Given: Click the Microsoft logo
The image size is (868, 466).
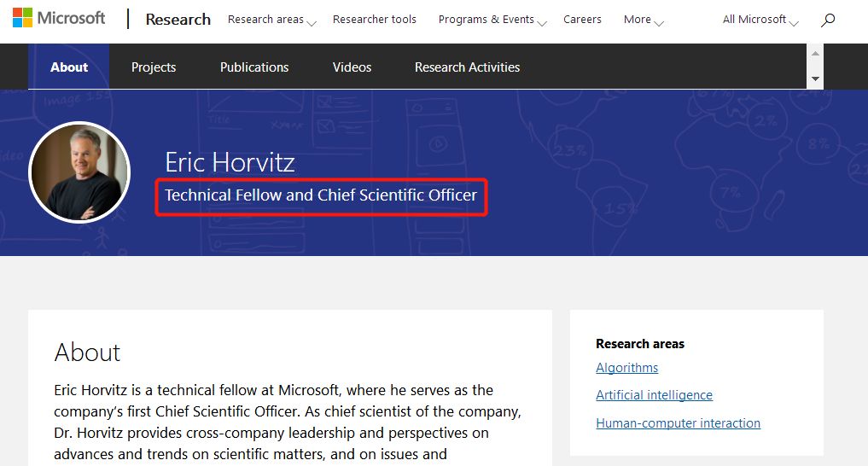Looking at the screenshot, I should pyautogui.click(x=59, y=18).
